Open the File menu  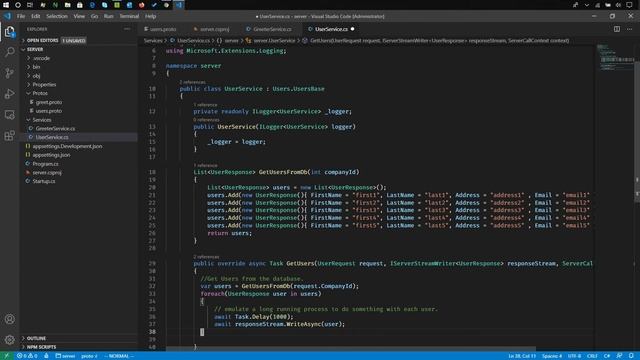point(21,16)
